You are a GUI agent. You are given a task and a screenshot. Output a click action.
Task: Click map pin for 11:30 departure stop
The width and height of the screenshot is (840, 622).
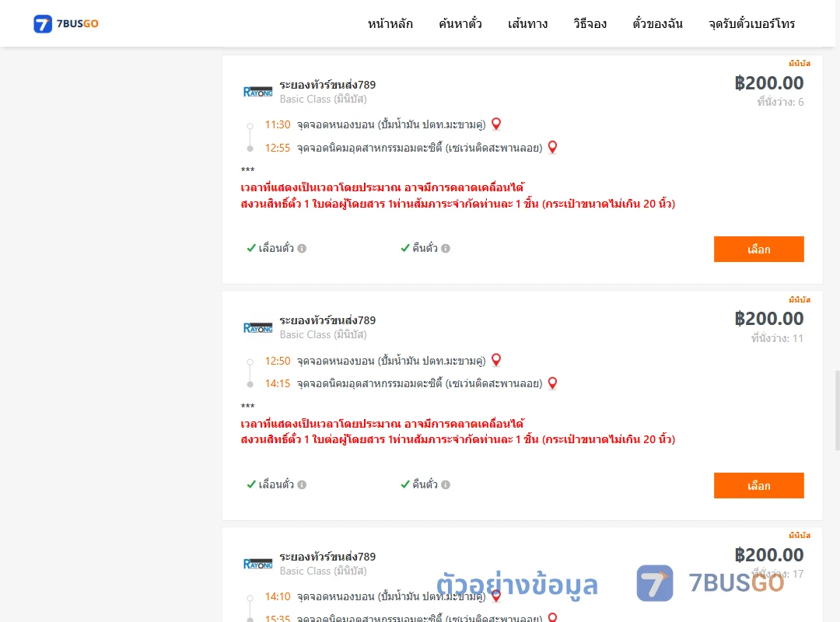[496, 124]
